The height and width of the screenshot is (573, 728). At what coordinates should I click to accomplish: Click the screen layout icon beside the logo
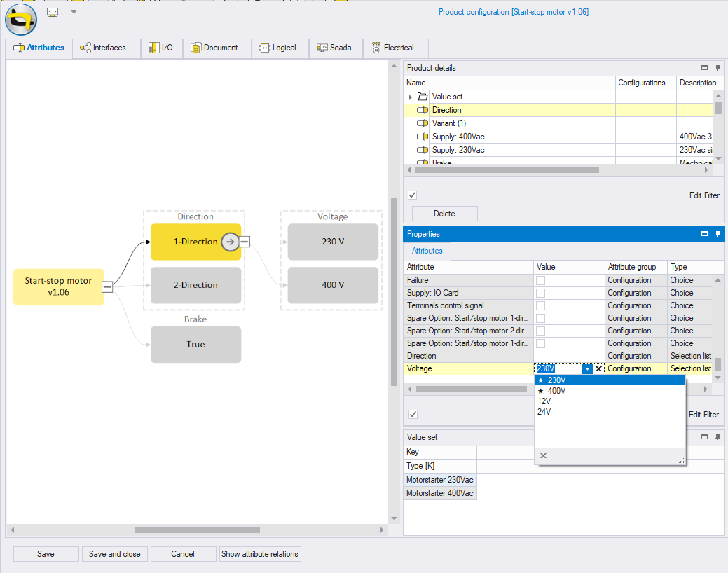pyautogui.click(x=53, y=13)
